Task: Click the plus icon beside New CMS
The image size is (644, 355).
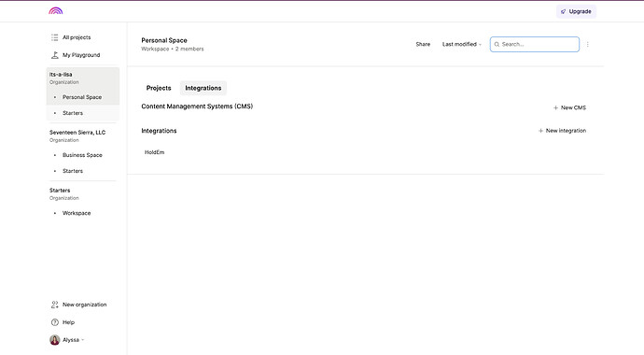Action: [x=555, y=107]
